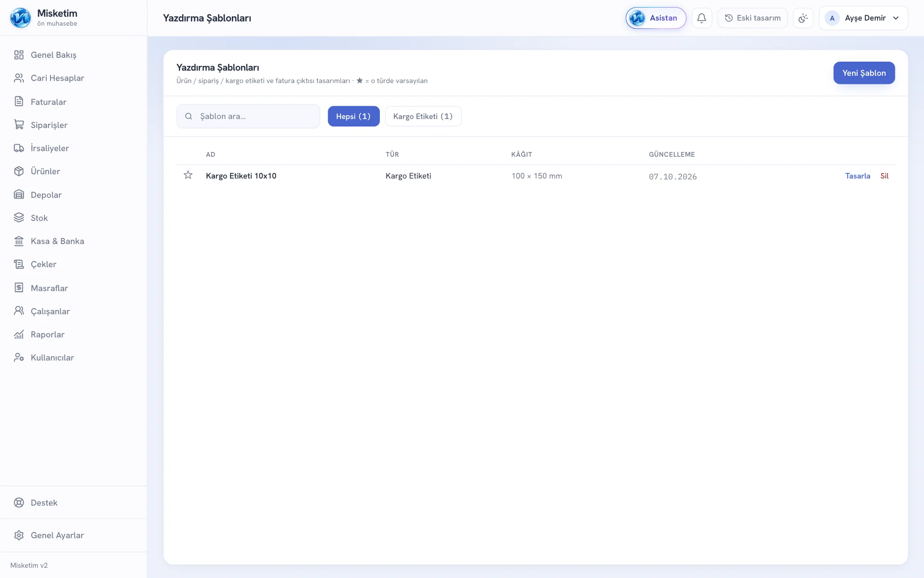Image resolution: width=924 pixels, height=578 pixels.
Task: Click the Ayşe Demir avatar letter A
Action: (832, 18)
